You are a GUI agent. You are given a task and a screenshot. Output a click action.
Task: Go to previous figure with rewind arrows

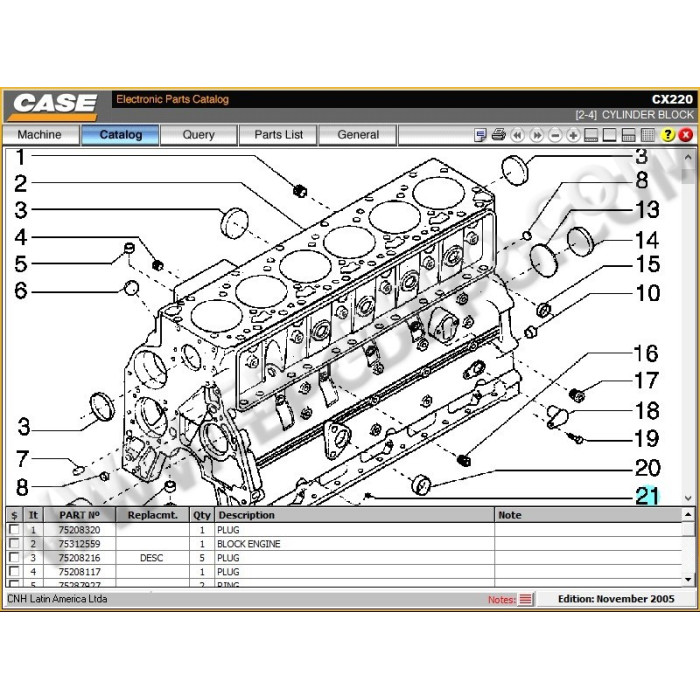point(517,135)
